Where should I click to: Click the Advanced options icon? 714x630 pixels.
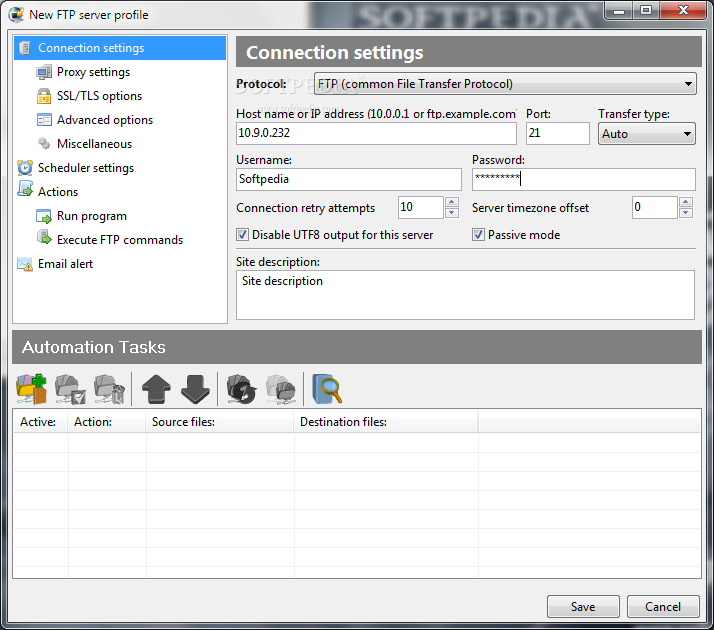tap(44, 120)
